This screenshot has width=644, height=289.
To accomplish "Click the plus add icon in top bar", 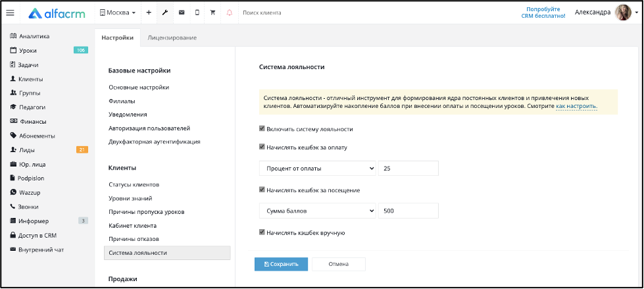I will click(149, 13).
